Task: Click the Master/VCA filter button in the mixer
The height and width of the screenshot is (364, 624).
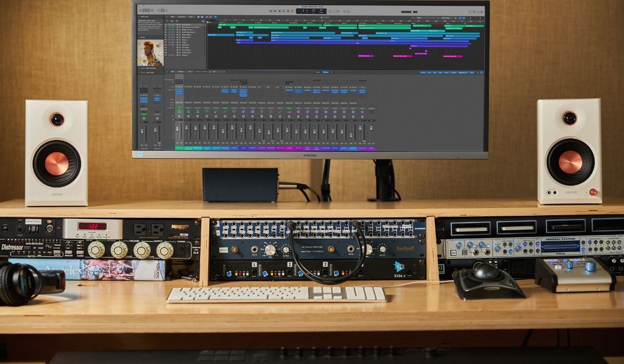Action: point(463,72)
